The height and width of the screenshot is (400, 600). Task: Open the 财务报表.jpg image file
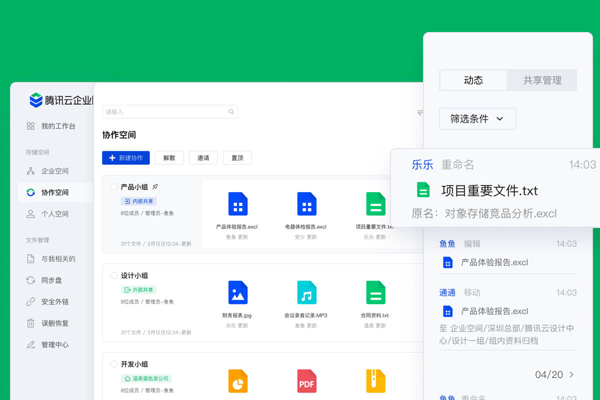[238, 293]
